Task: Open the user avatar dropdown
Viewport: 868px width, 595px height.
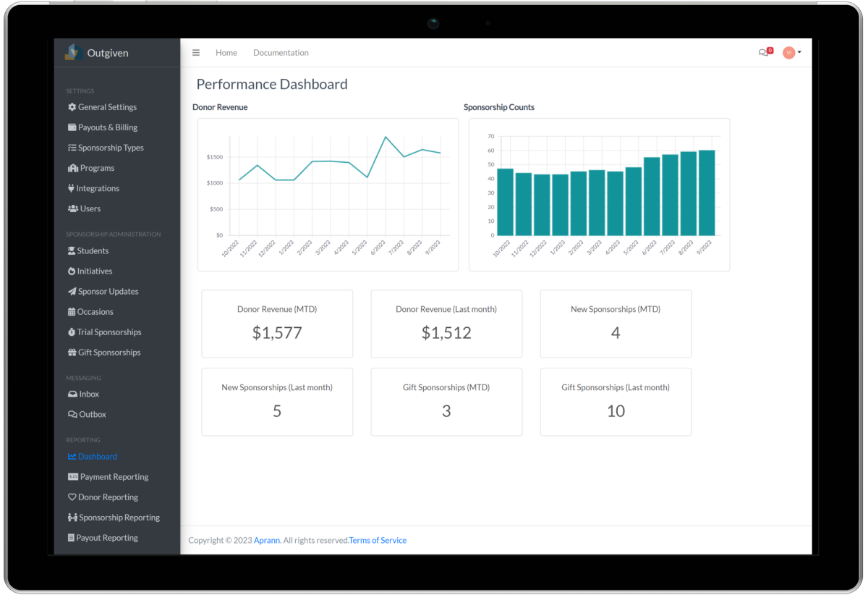Action: click(x=791, y=52)
